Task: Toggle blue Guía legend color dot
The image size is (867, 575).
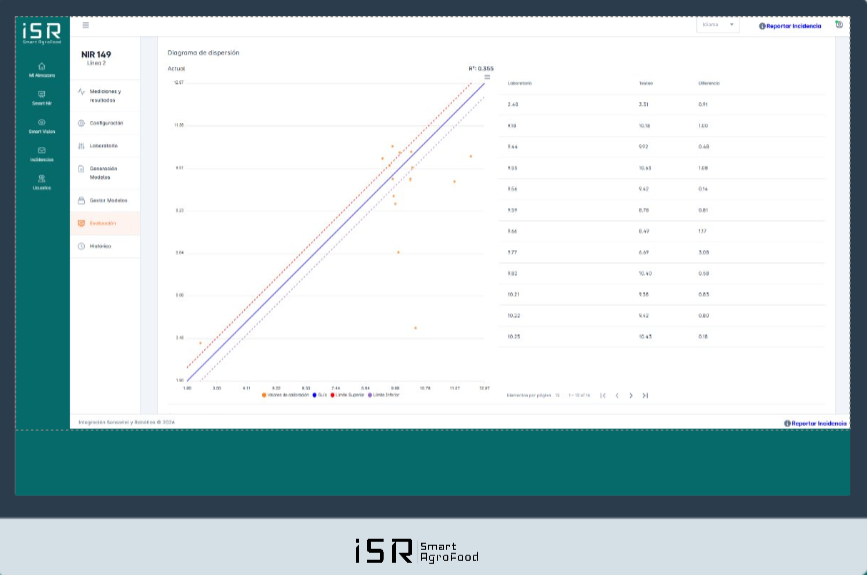Action: click(x=315, y=395)
